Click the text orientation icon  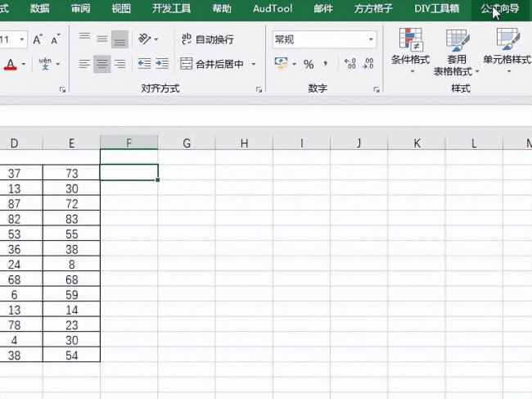145,39
